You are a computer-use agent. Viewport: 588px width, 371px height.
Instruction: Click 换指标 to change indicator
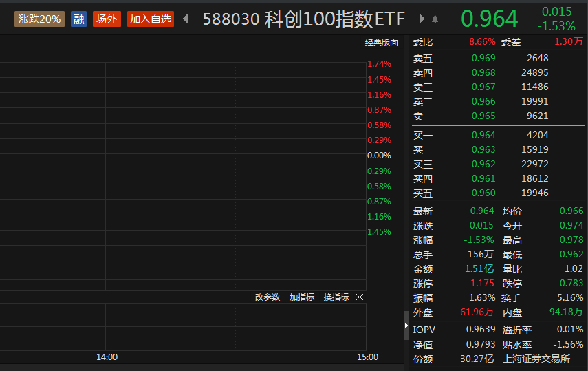pyautogui.click(x=336, y=297)
